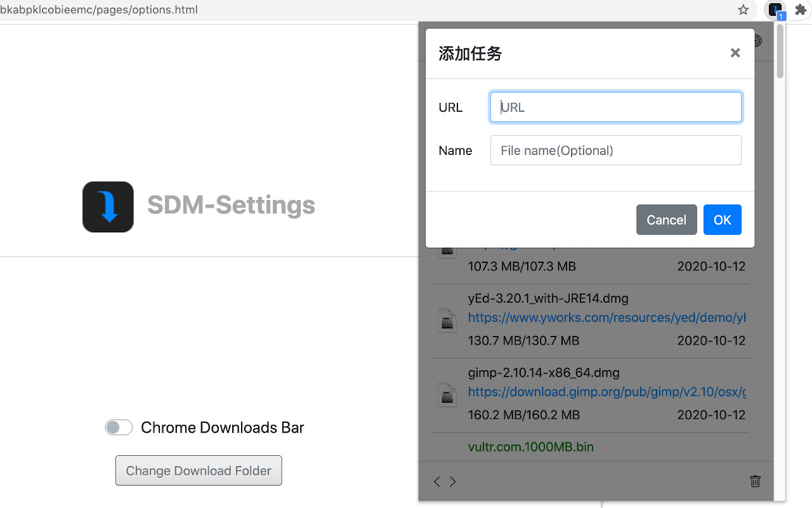The height and width of the screenshot is (508, 812).
Task: Go to previous page arrow in popup
Action: tap(436, 481)
